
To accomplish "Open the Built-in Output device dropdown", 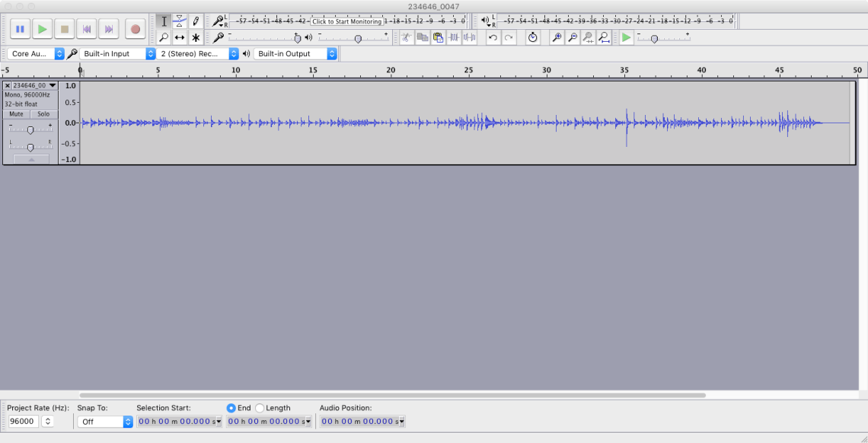I will (x=296, y=53).
